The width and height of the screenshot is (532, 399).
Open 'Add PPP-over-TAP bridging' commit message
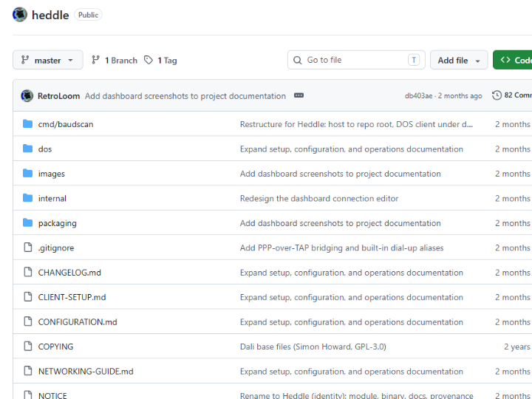tap(341, 248)
